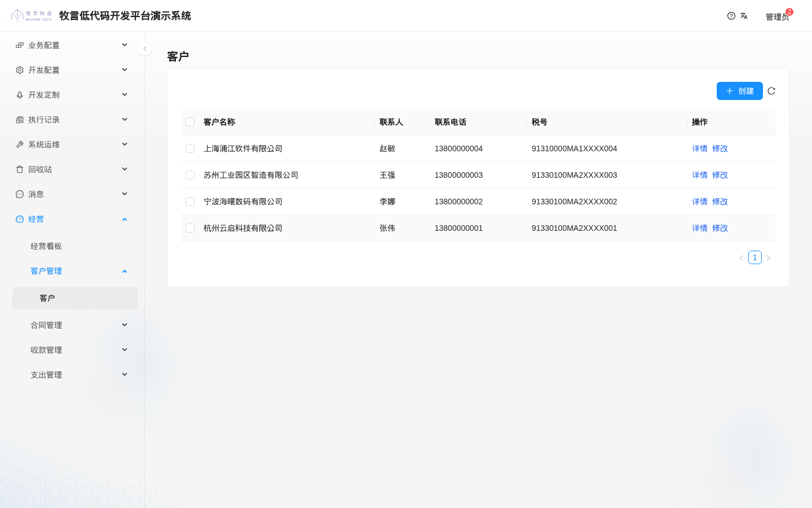Click the 经营 dashboard icon
This screenshot has width=812, height=508.
(x=20, y=219)
